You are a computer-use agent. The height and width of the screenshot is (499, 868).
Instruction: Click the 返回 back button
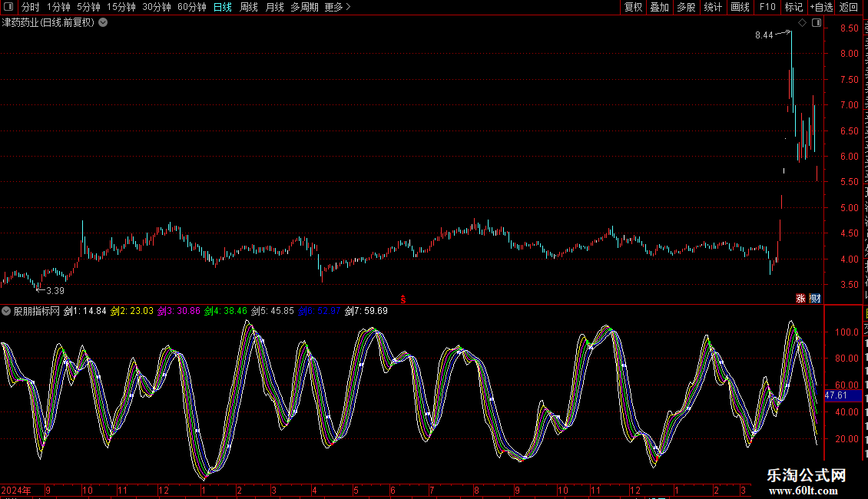(x=849, y=7)
